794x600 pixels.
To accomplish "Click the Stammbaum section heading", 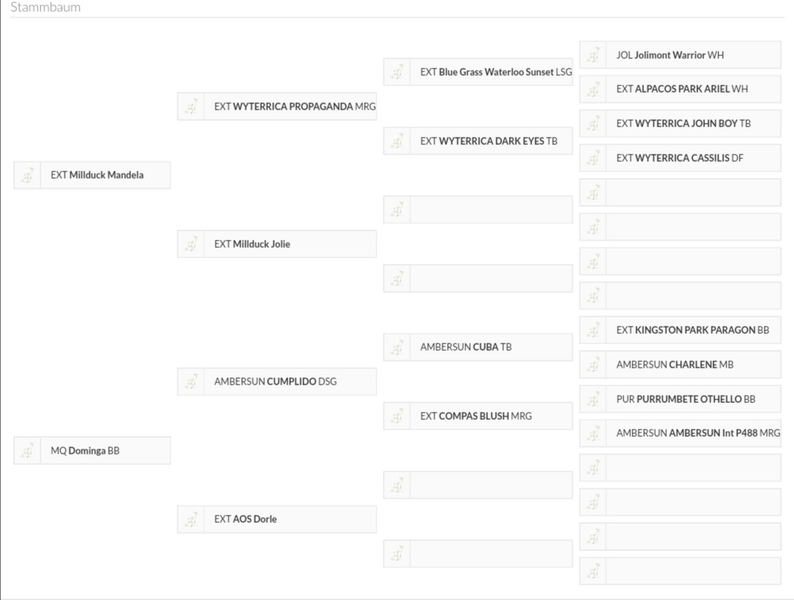I will click(45, 7).
